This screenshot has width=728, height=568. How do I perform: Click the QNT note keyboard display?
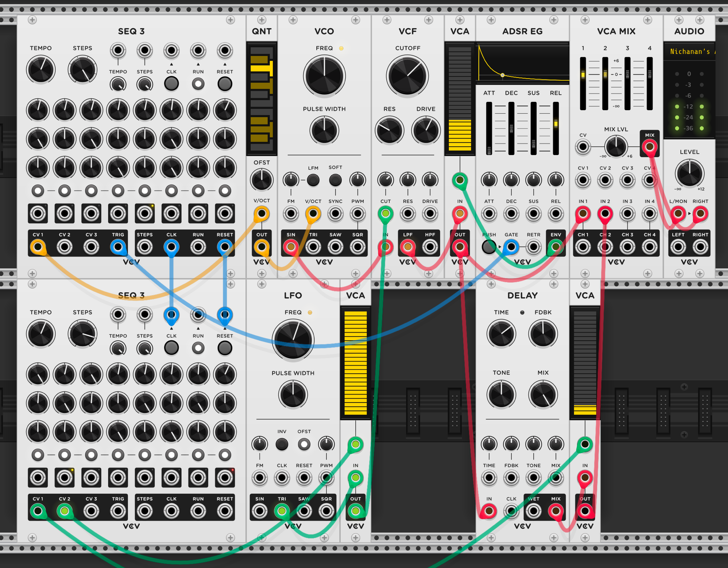click(261, 98)
